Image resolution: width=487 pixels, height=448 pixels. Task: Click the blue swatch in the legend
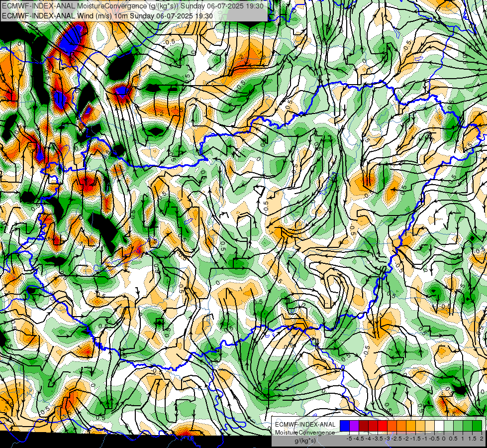(x=345, y=426)
